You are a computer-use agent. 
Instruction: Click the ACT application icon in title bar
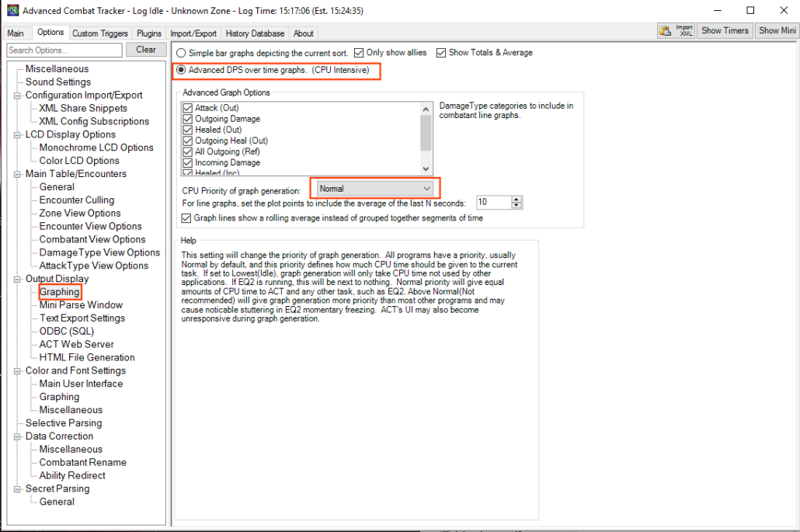click(x=12, y=10)
